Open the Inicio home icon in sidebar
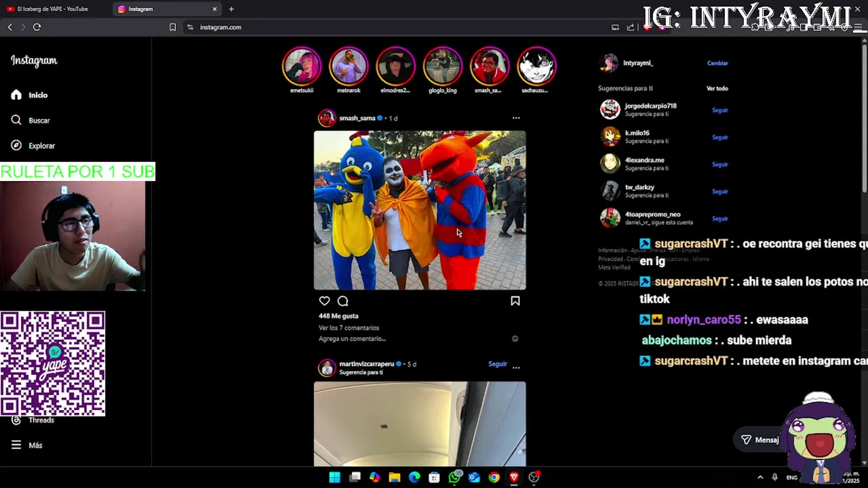Screen dimensions: 868x488 pos(16,95)
